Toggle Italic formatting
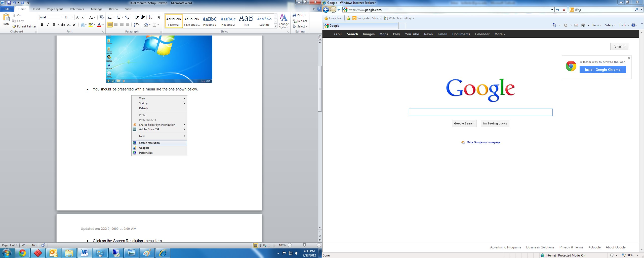 click(x=48, y=25)
